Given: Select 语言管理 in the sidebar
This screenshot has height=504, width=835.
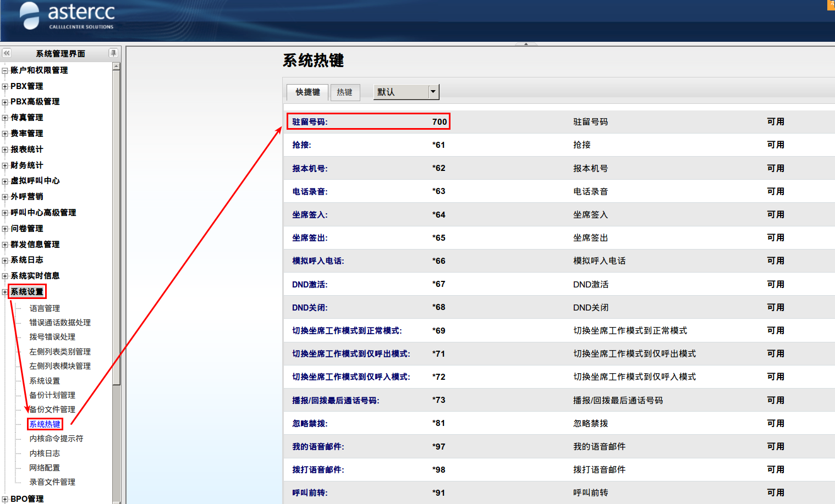Looking at the screenshot, I should [x=45, y=308].
